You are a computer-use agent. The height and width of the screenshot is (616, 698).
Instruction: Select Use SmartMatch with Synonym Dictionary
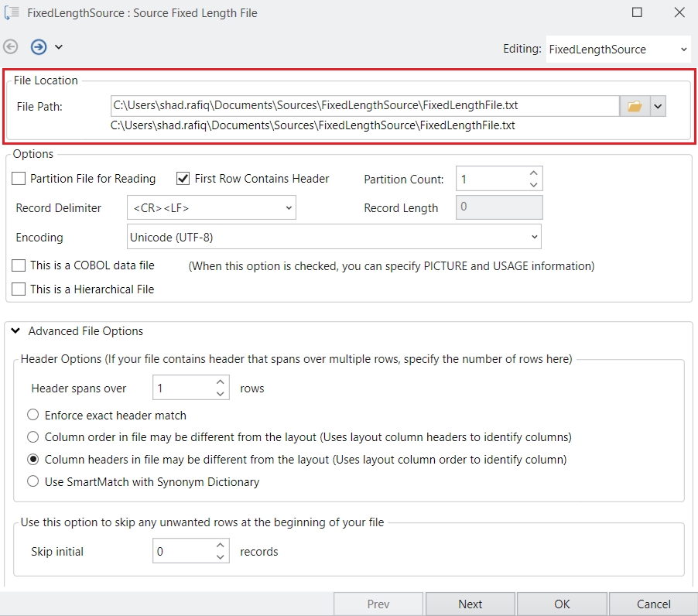tap(33, 481)
